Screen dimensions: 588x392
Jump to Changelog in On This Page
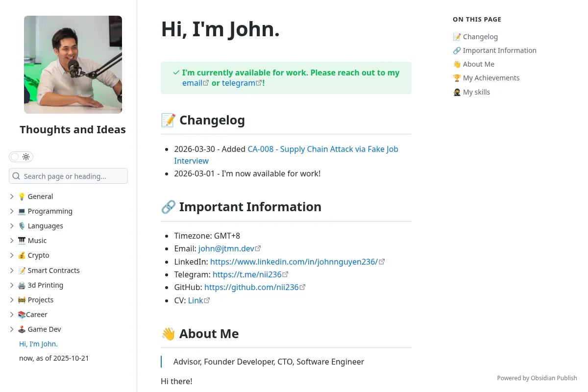pos(475,37)
